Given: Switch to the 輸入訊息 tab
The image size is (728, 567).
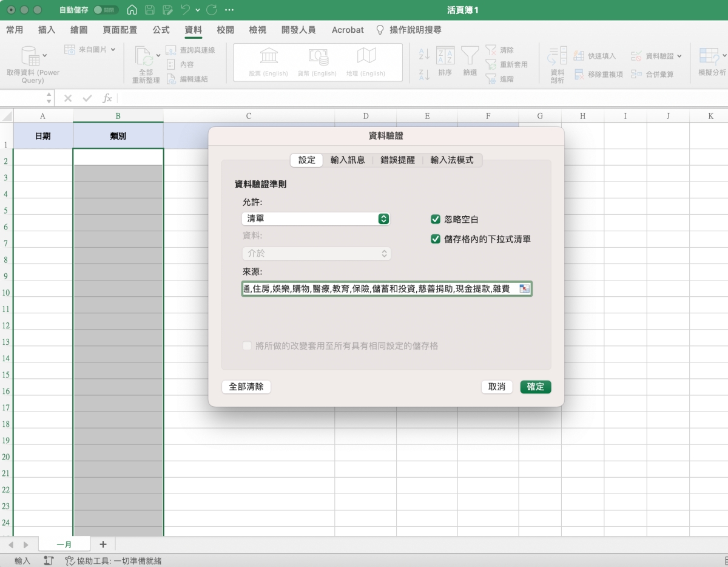Looking at the screenshot, I should (x=348, y=160).
